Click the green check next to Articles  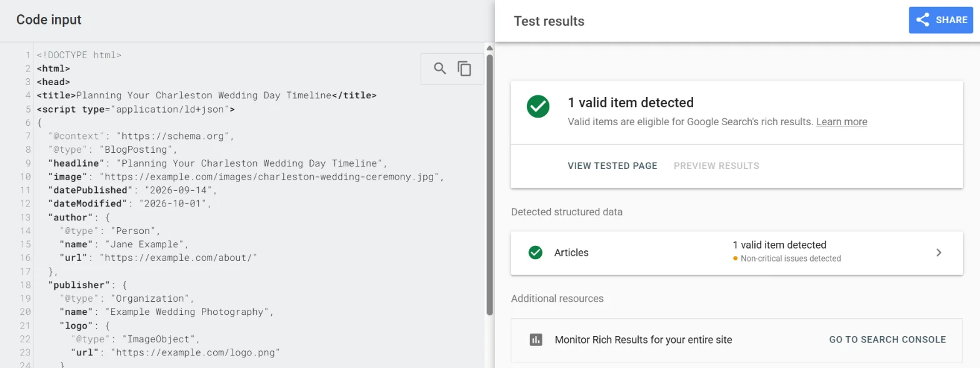click(x=535, y=253)
